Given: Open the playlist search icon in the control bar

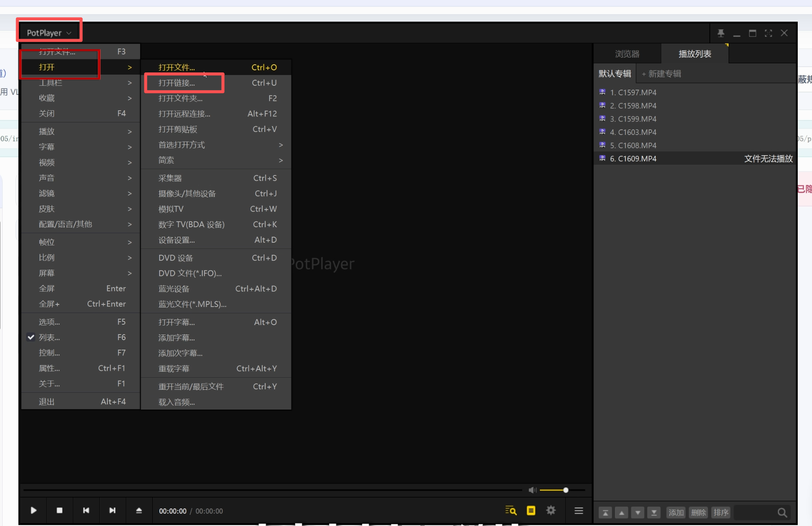Looking at the screenshot, I should [511, 510].
